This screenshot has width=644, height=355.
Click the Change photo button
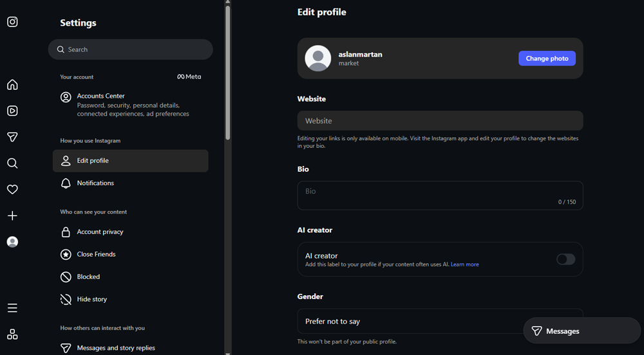pyautogui.click(x=547, y=59)
